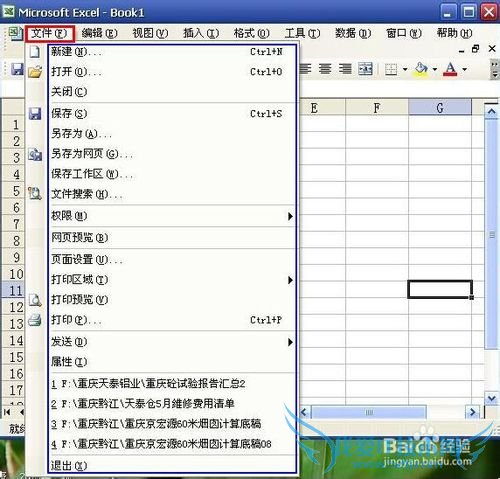Select row 5 header
Viewport: 500px width, 479px height.
(14, 191)
